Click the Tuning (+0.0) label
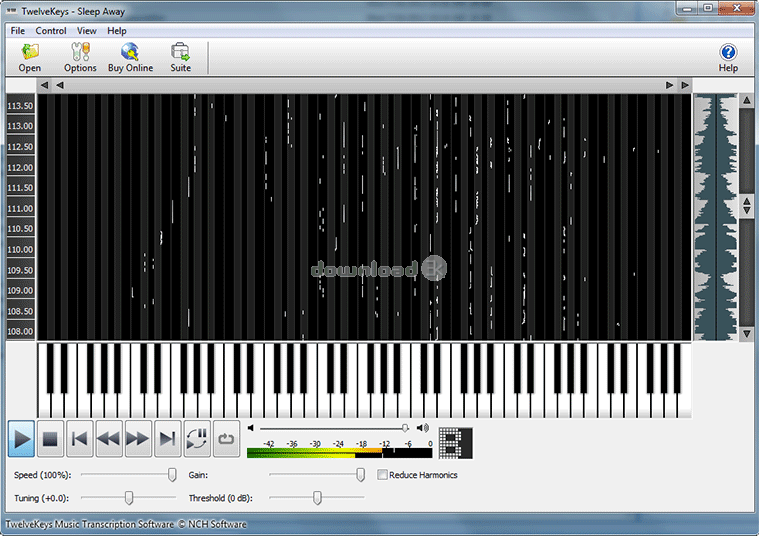 click(42, 498)
